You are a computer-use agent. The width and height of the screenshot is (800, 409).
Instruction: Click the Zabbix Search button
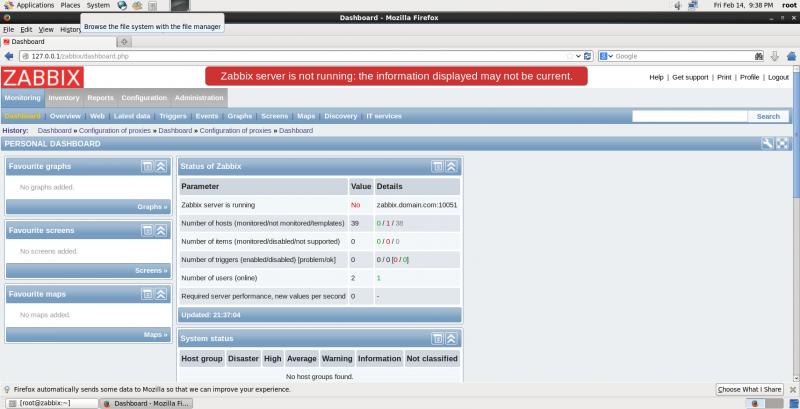point(768,116)
